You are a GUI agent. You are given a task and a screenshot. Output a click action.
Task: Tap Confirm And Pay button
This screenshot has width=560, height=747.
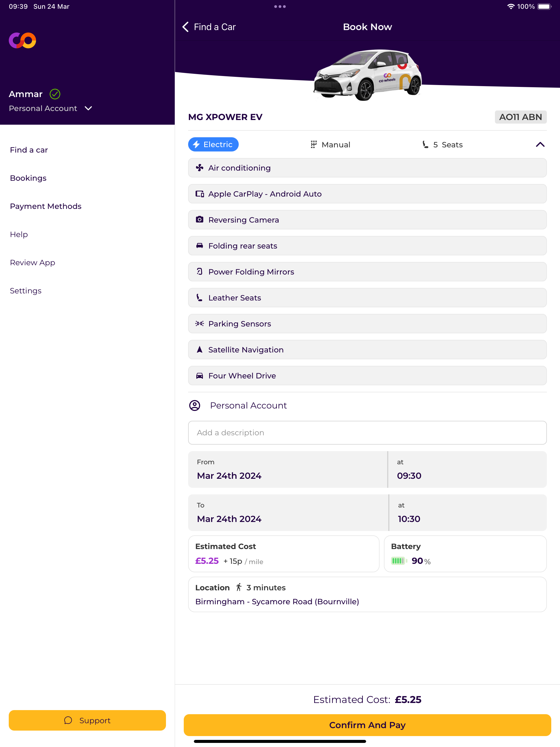(367, 725)
